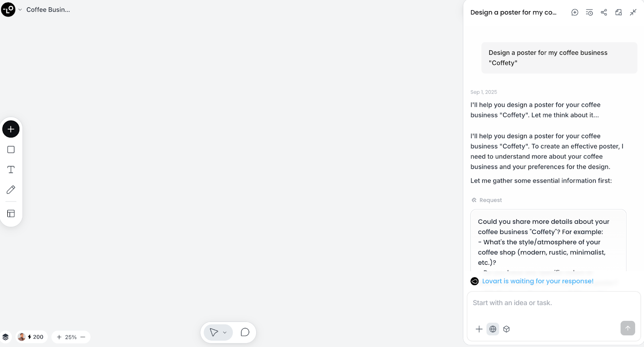
Task: Open the cursor tool options dropdown
Action: coord(225,332)
